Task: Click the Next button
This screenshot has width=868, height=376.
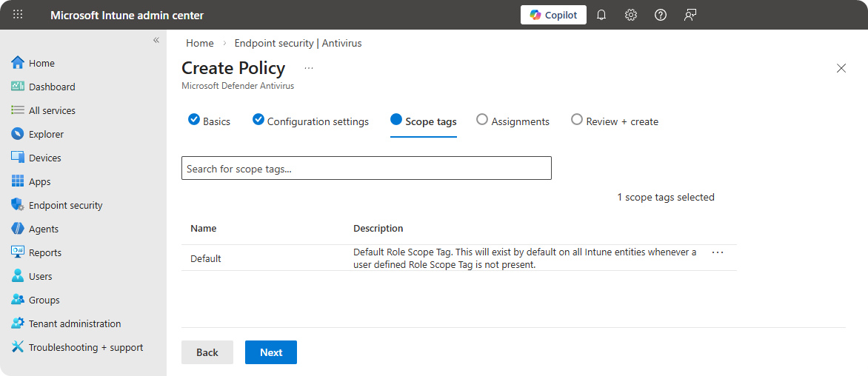Action: (270, 352)
